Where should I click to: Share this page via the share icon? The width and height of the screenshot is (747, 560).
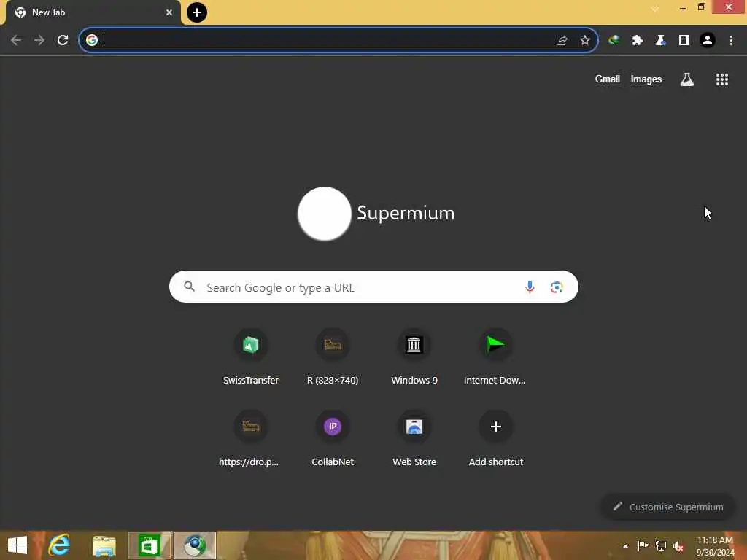coord(562,41)
